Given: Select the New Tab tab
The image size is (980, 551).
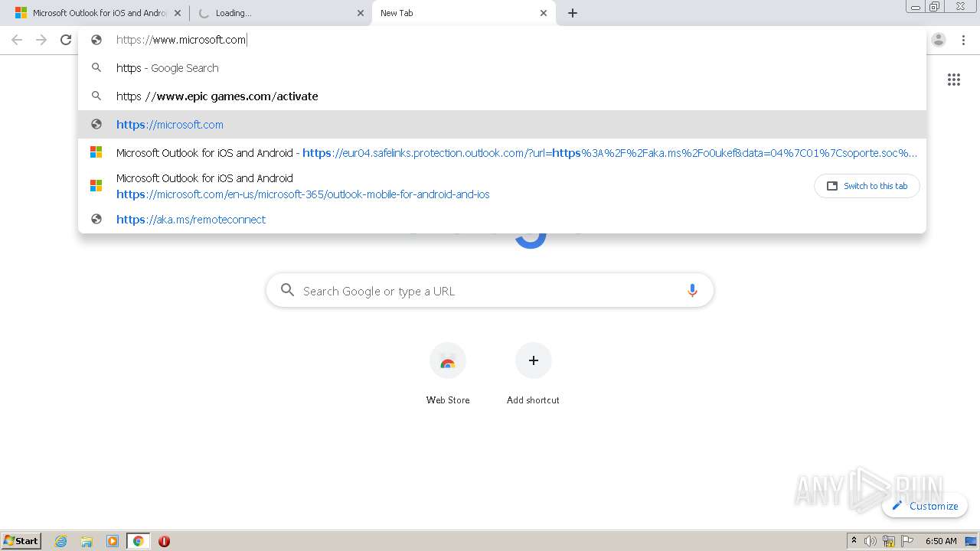Looking at the screenshot, I should coord(462,13).
